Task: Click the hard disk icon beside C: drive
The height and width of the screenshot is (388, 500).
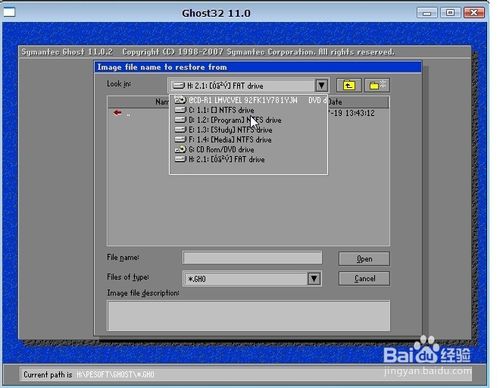Action: pos(180,110)
